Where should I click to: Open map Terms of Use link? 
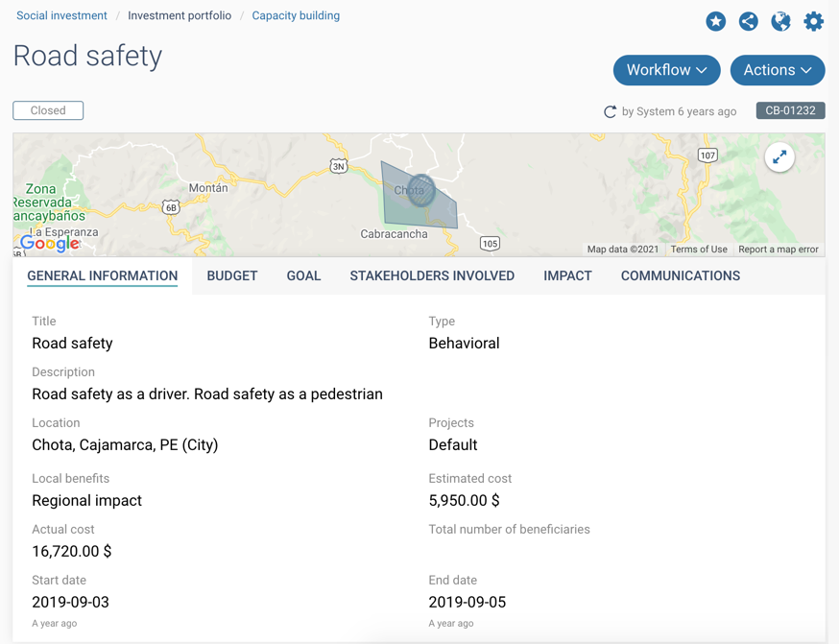pyautogui.click(x=698, y=250)
